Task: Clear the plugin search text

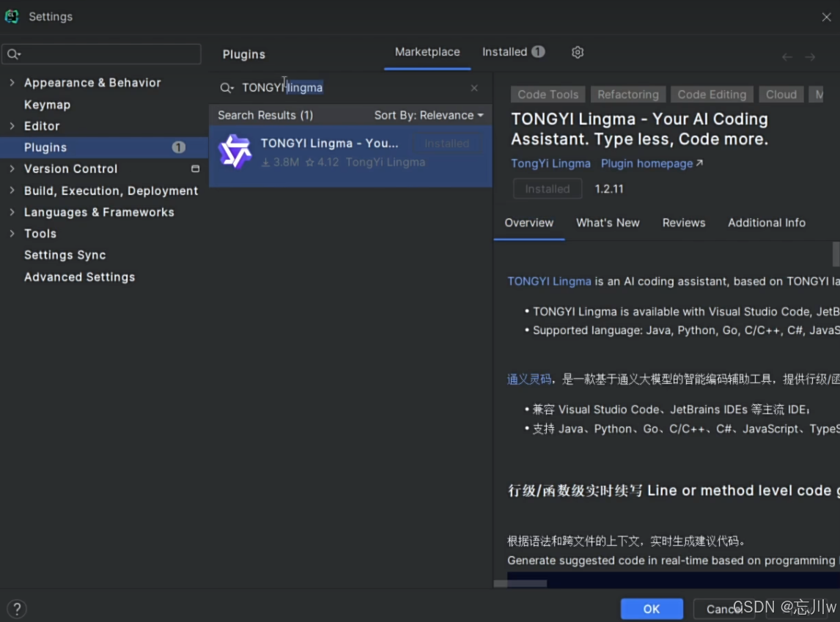Action: 474,88
